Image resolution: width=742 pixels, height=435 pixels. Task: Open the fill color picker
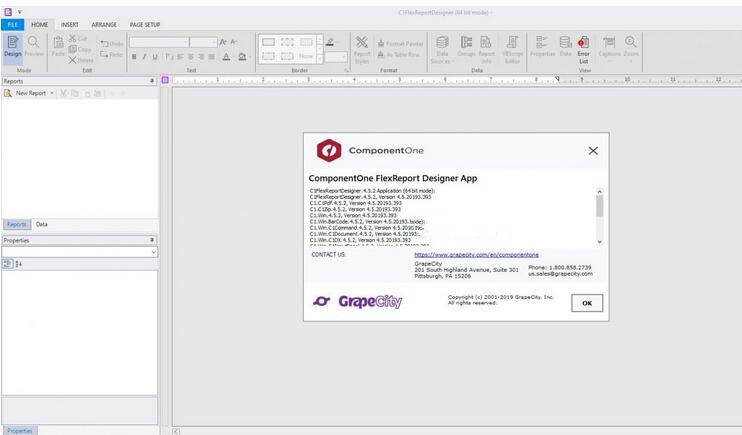tap(242, 57)
